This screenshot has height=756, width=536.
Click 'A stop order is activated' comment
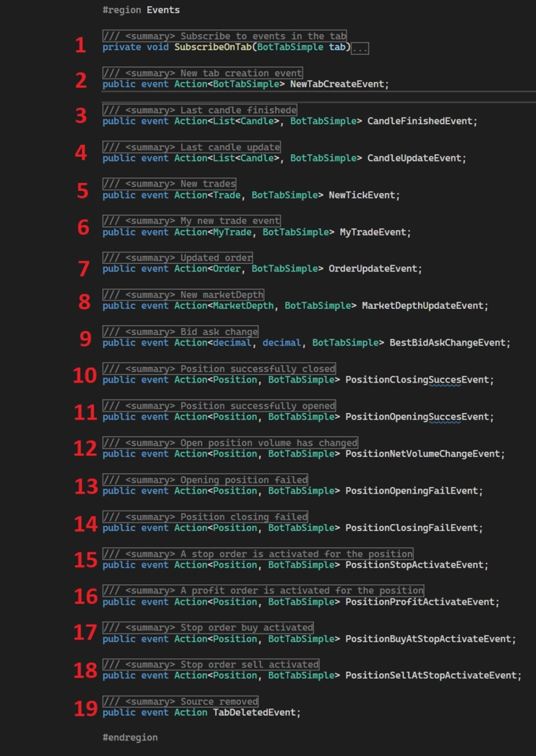[x=258, y=554]
